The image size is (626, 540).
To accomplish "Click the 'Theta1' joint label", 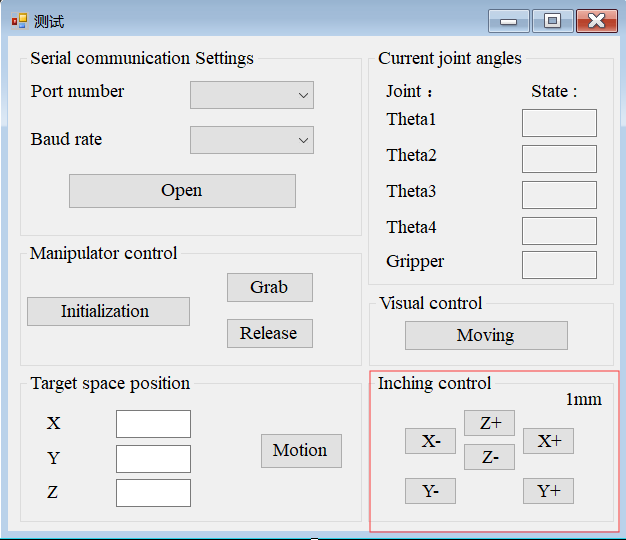I will [411, 119].
